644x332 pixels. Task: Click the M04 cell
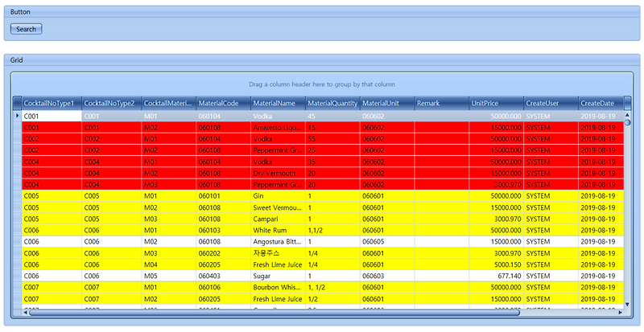(169, 264)
